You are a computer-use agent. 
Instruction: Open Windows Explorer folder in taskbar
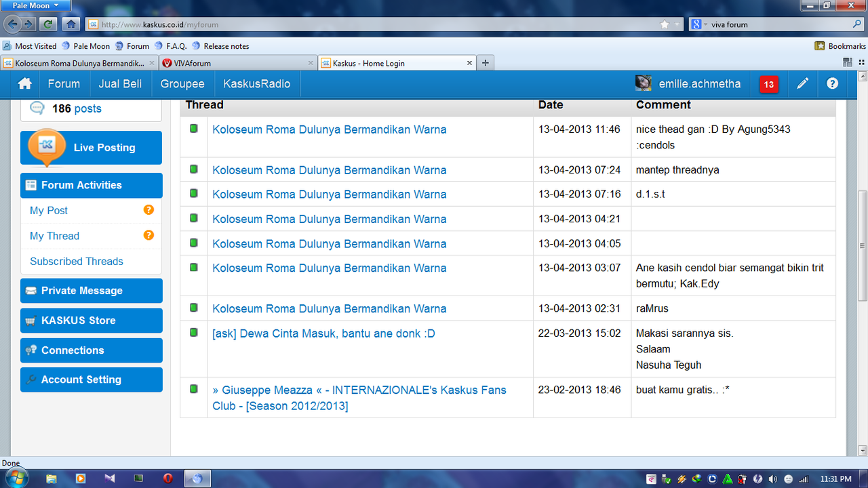pyautogui.click(x=51, y=479)
